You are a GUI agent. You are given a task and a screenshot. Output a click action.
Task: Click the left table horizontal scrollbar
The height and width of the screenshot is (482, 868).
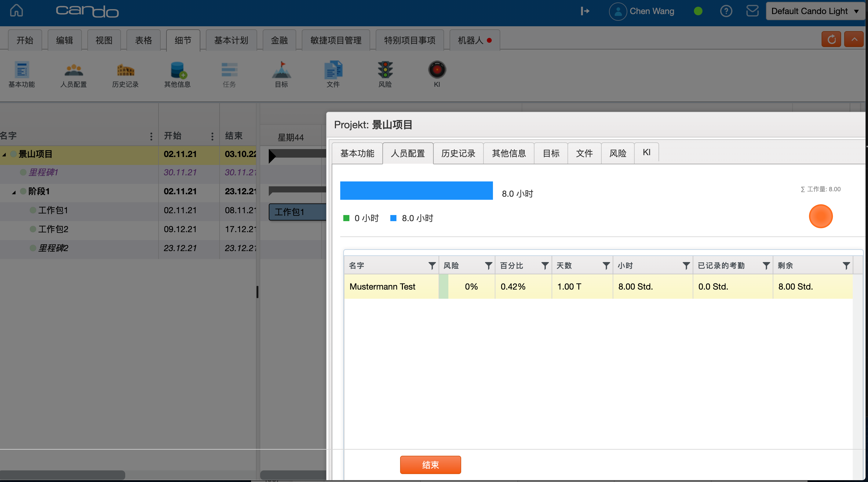(x=62, y=475)
